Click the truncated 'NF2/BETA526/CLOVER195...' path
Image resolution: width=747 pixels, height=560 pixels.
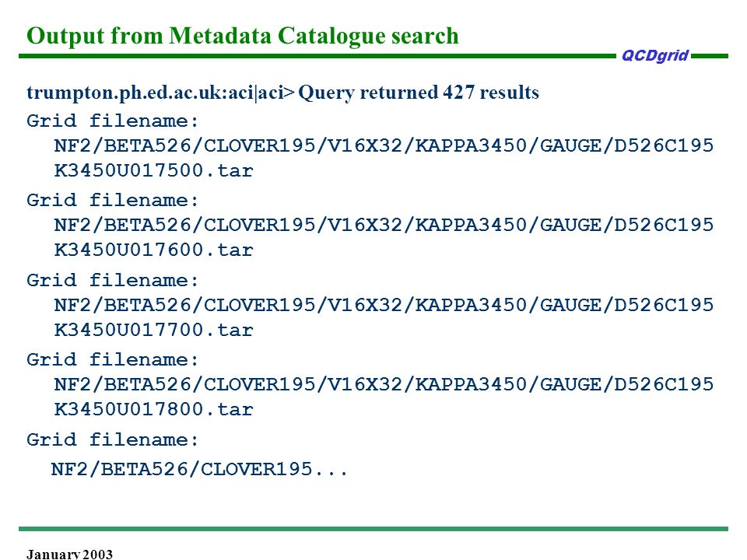(199, 470)
